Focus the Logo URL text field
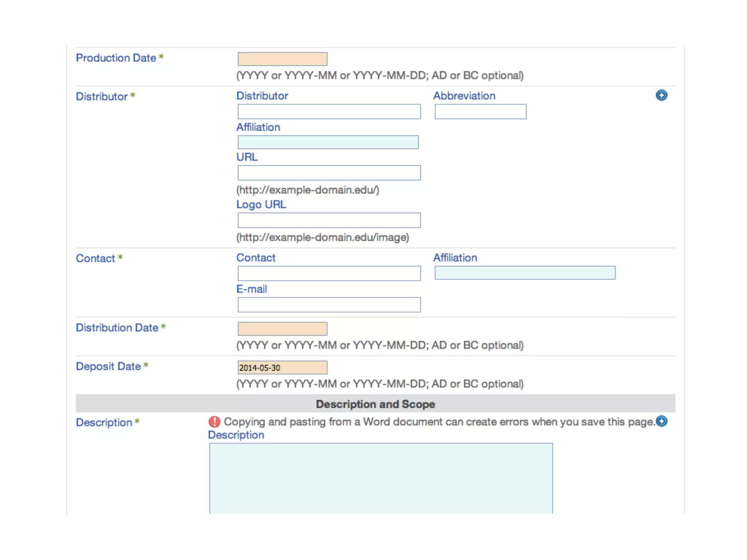This screenshot has height=560, width=747. [x=329, y=220]
